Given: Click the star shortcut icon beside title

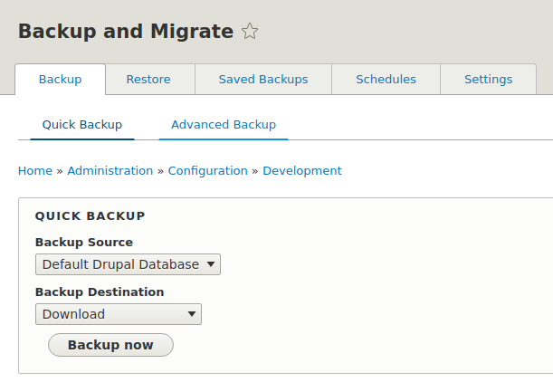Looking at the screenshot, I should [x=250, y=31].
